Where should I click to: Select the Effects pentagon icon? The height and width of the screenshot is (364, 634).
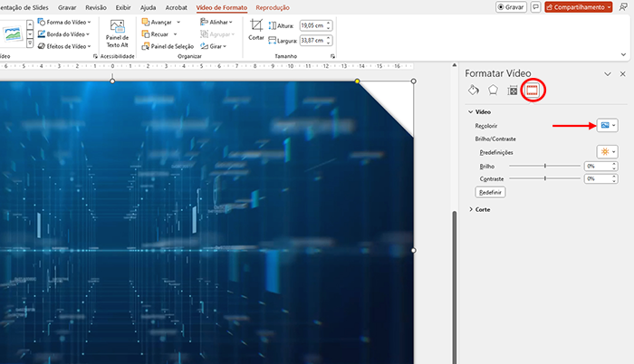[493, 91]
